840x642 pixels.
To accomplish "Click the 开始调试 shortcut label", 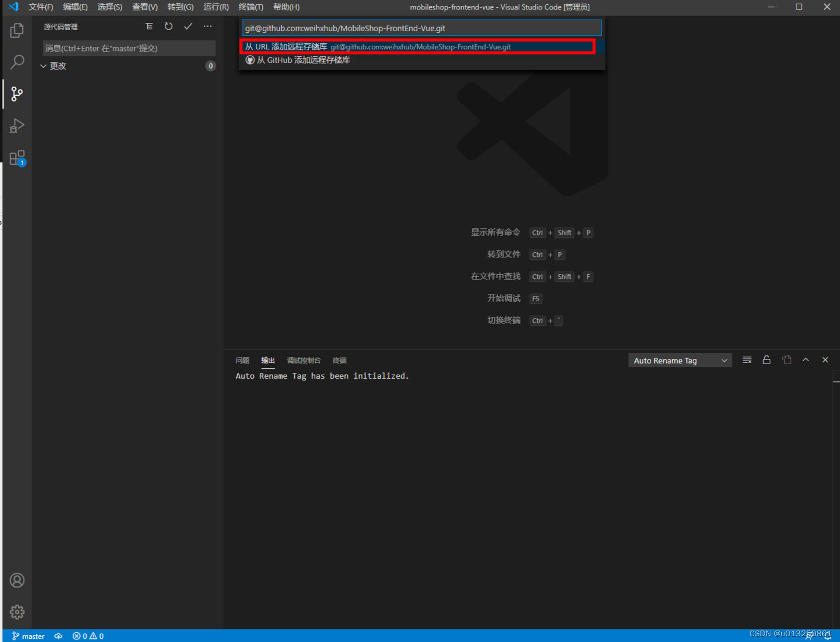I will coord(504,298).
